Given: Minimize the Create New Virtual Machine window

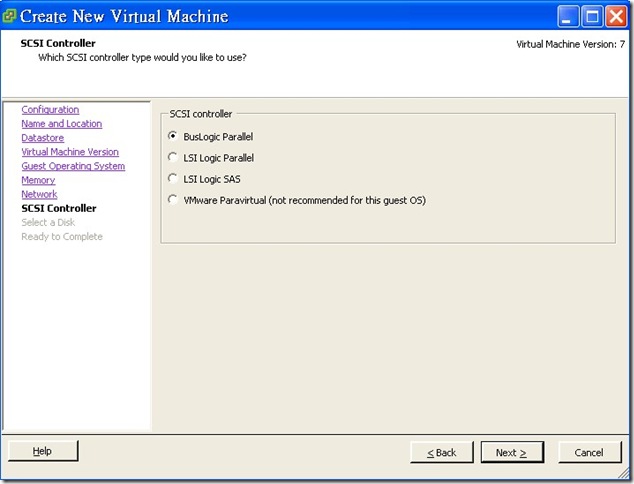Looking at the screenshot, I should tap(568, 17).
